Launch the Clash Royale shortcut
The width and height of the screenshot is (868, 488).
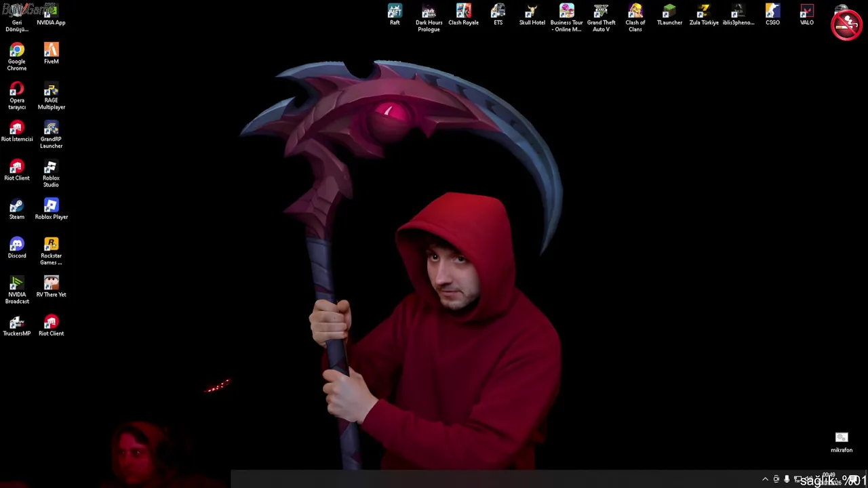463,15
